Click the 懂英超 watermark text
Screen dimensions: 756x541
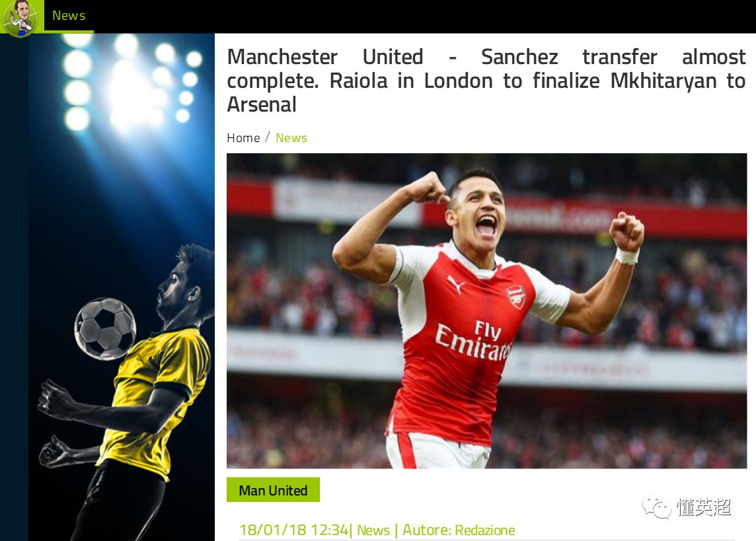704,507
